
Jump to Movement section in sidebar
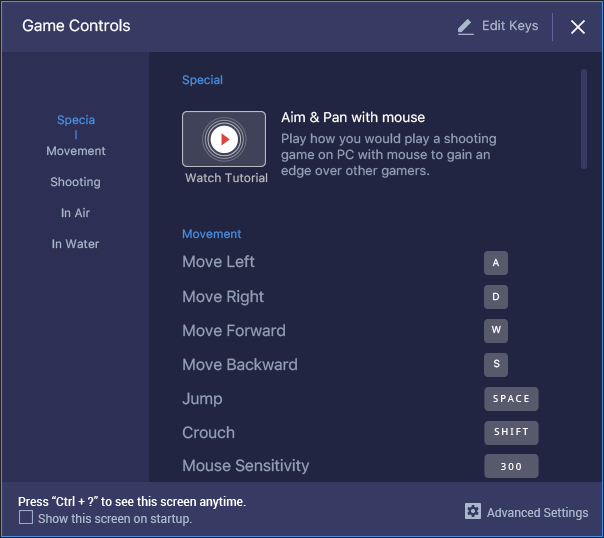pos(76,151)
